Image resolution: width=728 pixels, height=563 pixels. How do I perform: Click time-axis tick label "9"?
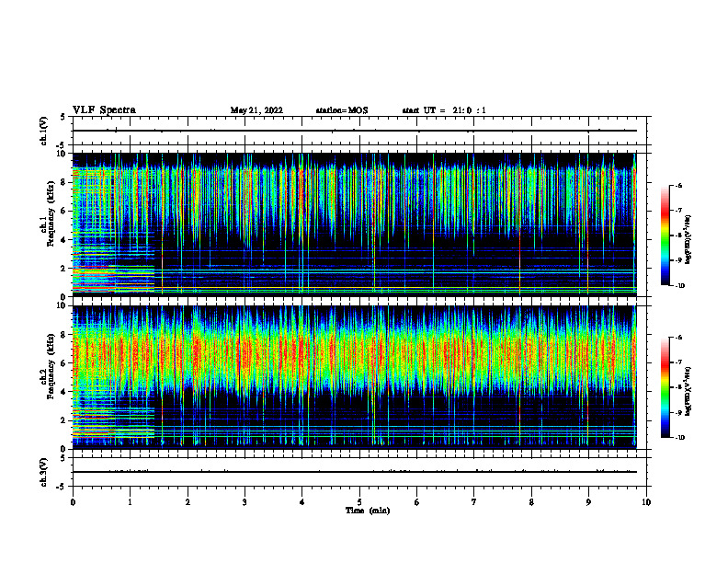coord(588,502)
